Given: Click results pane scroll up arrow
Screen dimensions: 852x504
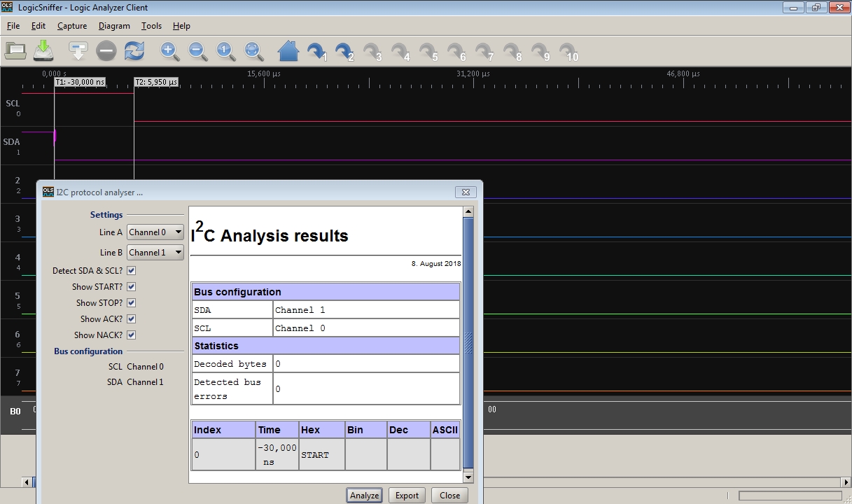Looking at the screenshot, I should pos(468,211).
